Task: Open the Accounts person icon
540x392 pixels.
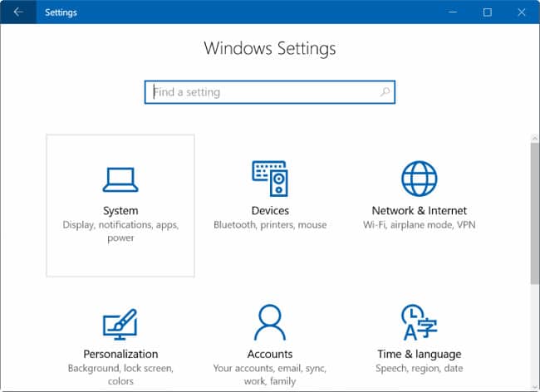Action: [x=270, y=322]
